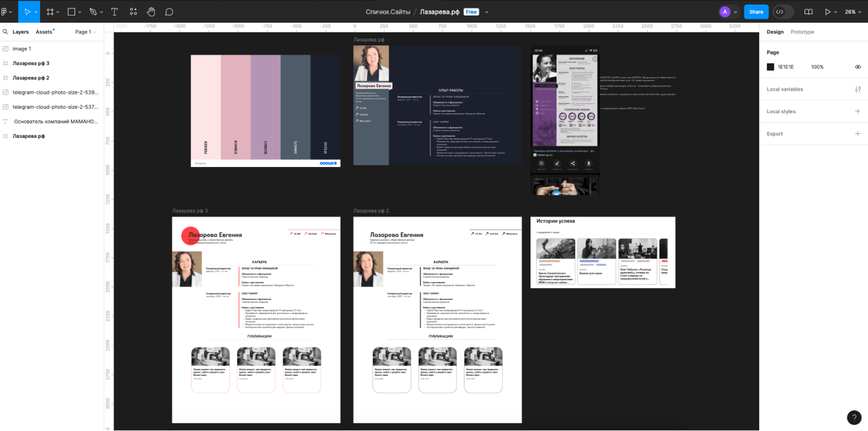Screen dimensions: 868x431
Task: Open Local variables settings icon
Action: pos(858,89)
